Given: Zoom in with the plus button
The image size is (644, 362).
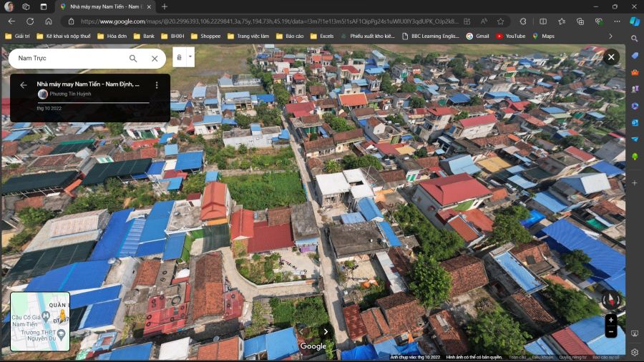Looking at the screenshot, I should (x=610, y=320).
